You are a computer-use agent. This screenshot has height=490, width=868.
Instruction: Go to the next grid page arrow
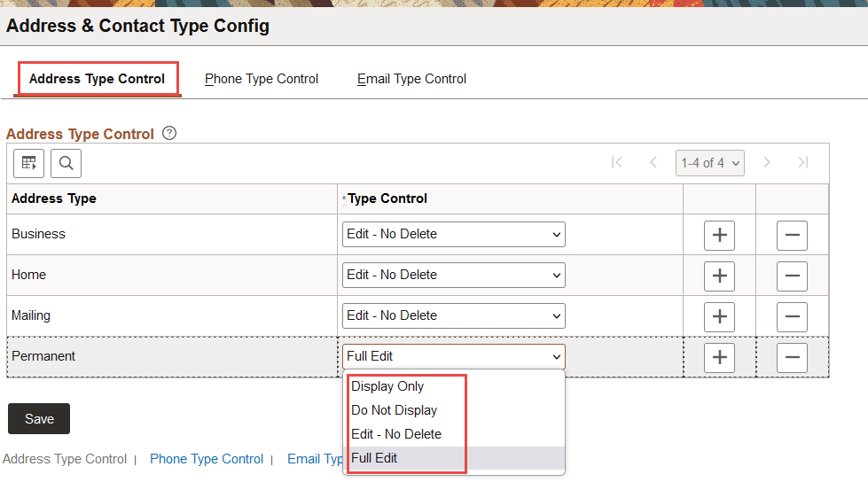tap(768, 162)
